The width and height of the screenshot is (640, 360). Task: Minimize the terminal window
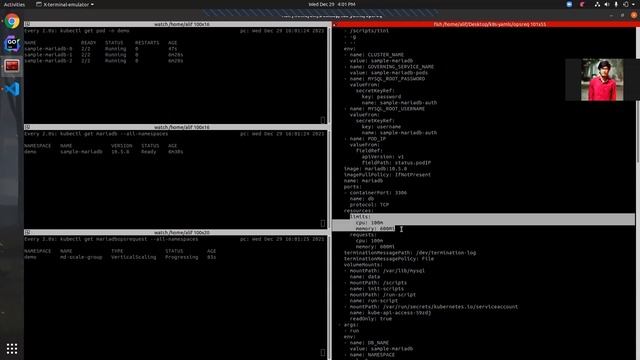tap(611, 15)
